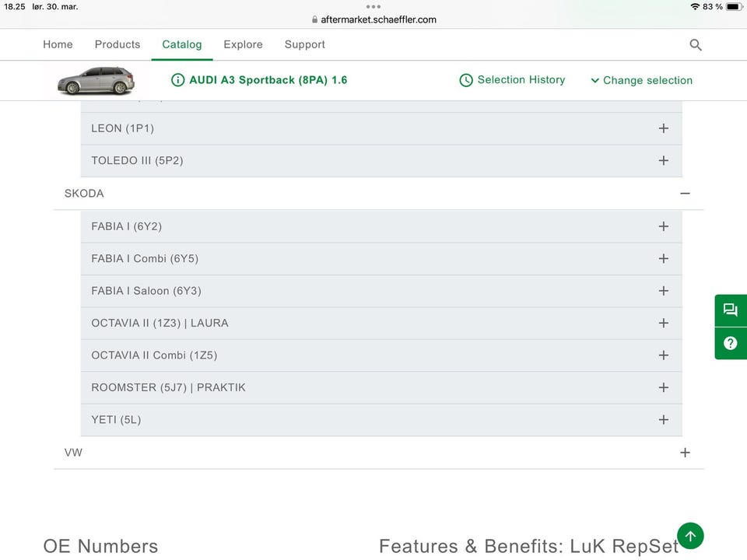Click the OE Numbers heading
Viewport: 747px width, 560px height.
pyautogui.click(x=100, y=546)
